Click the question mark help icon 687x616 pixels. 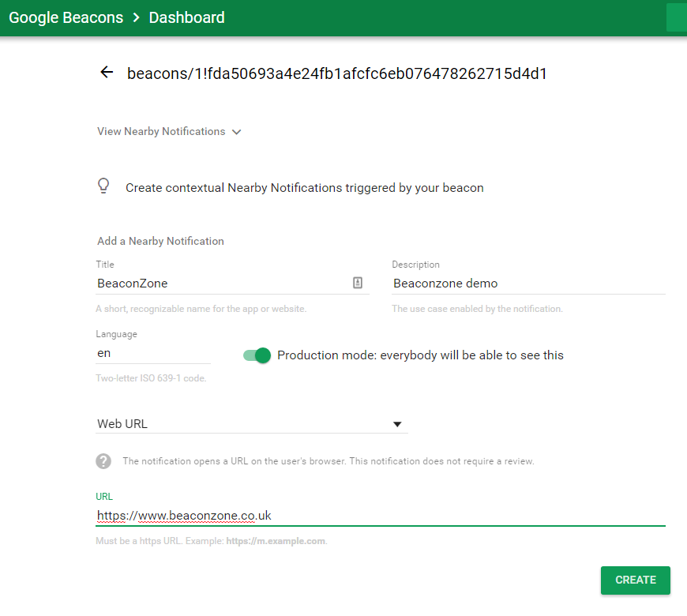pyautogui.click(x=103, y=461)
